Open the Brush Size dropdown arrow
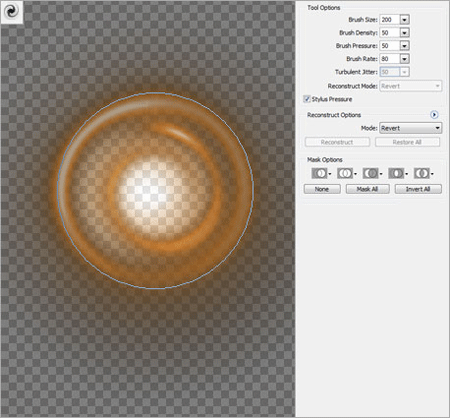Screen dimensions: 450x418 [x=404, y=20]
